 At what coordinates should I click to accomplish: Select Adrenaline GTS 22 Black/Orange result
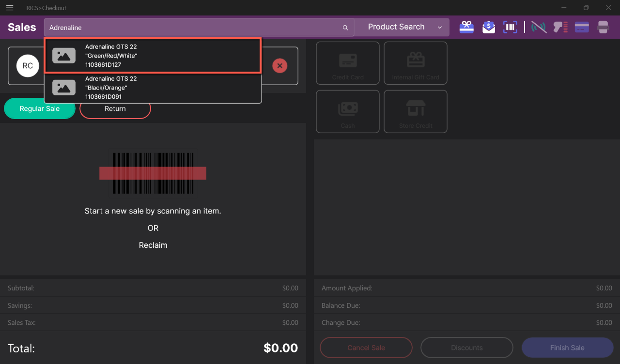pyautogui.click(x=153, y=88)
